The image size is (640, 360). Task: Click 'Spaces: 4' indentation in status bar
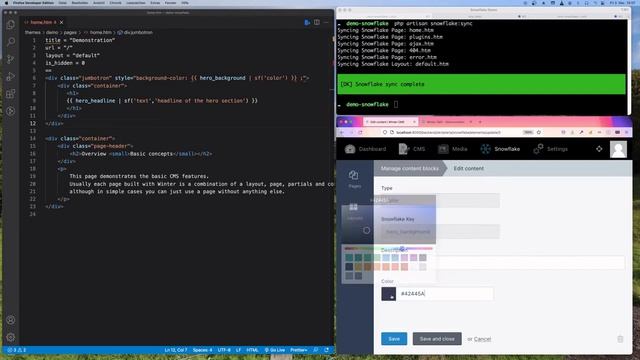202,350
